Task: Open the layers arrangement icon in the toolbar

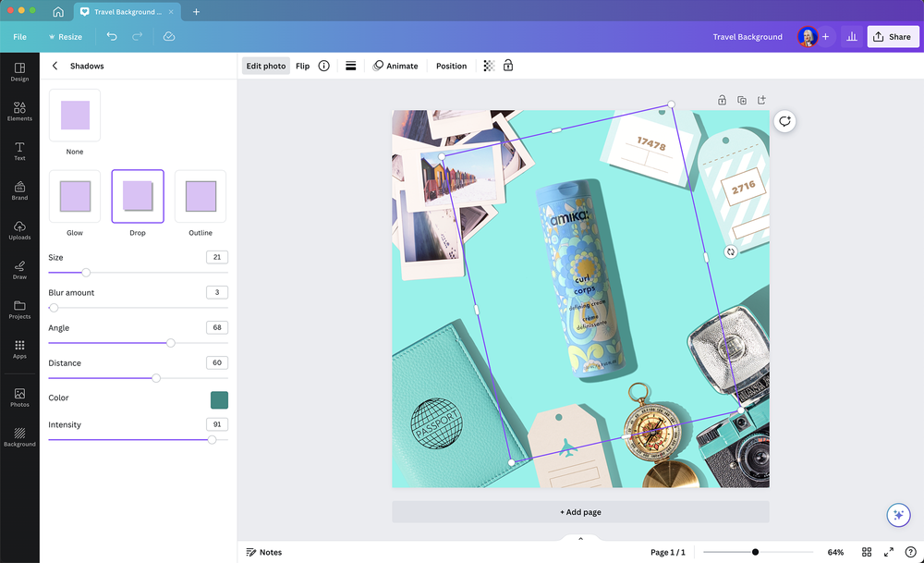Action: click(348, 66)
